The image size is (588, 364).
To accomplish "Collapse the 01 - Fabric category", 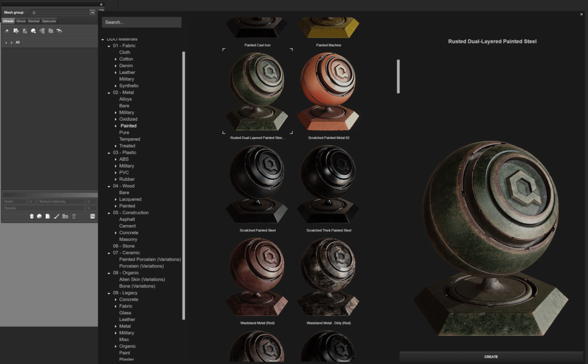I will pyautogui.click(x=109, y=46).
